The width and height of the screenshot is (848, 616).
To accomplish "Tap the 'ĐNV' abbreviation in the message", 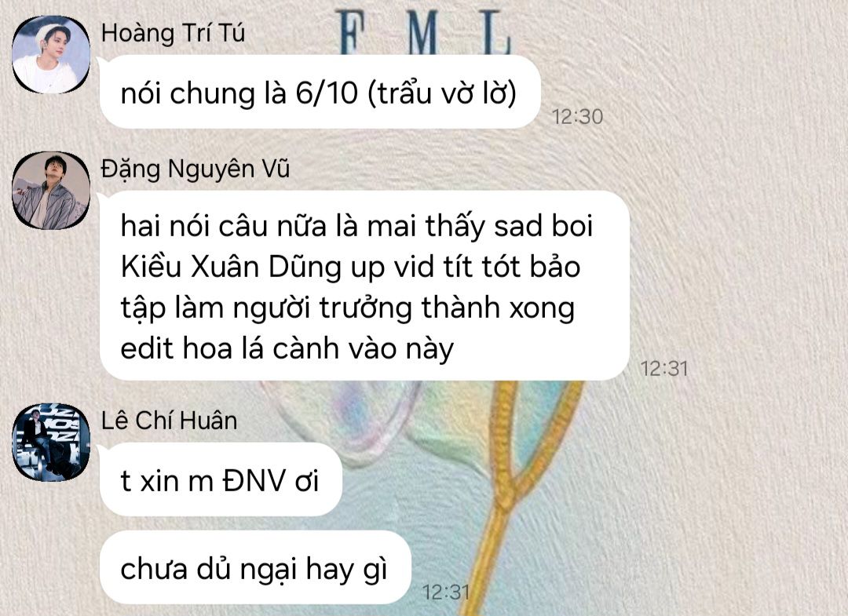I will [x=254, y=480].
